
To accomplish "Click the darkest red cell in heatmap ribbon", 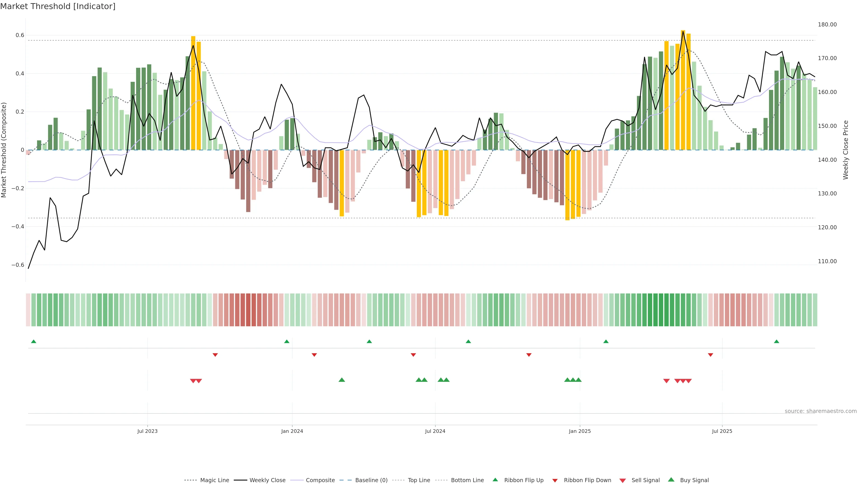I will pyautogui.click(x=248, y=310).
